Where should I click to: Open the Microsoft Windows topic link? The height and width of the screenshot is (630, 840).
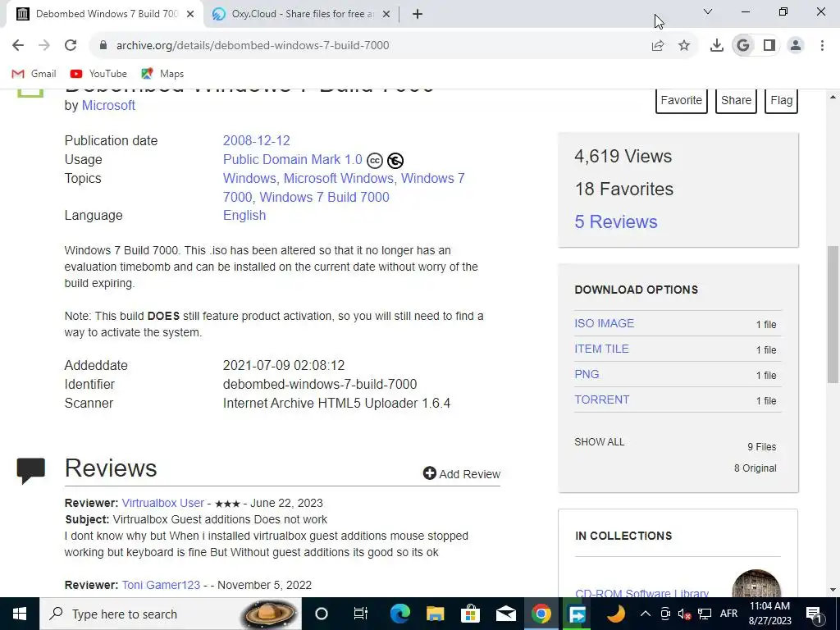(x=339, y=178)
